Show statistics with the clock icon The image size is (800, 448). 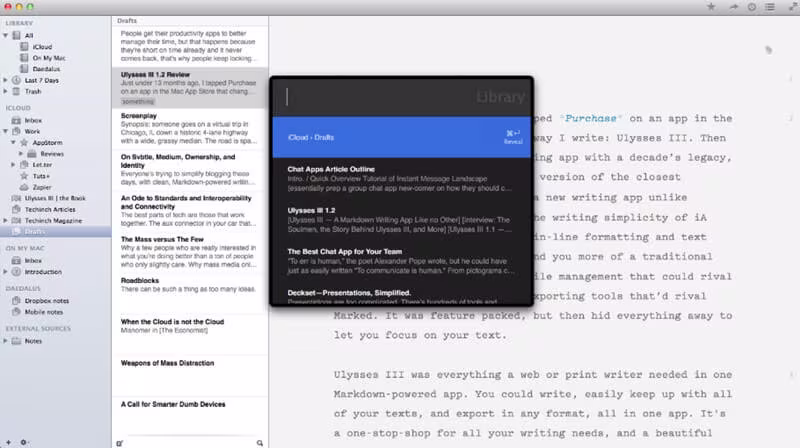click(x=752, y=7)
